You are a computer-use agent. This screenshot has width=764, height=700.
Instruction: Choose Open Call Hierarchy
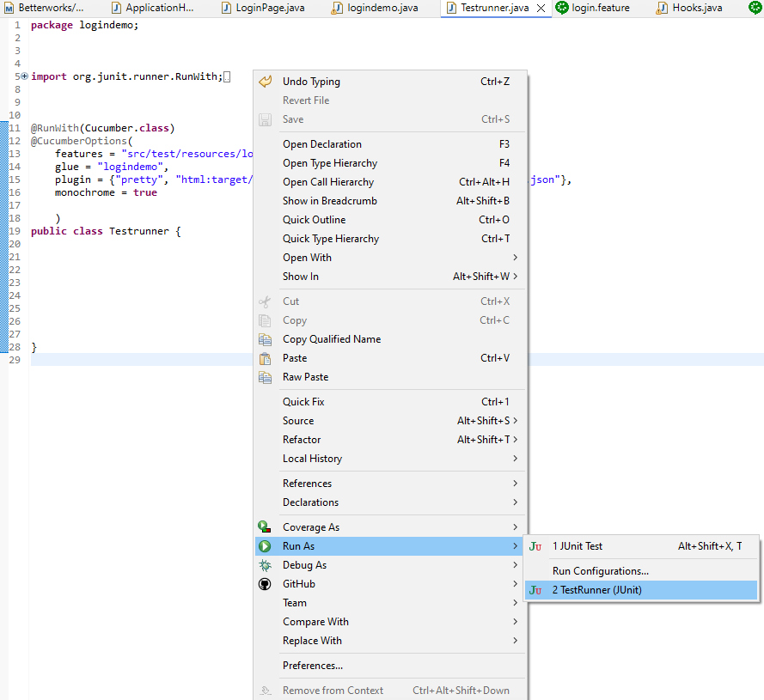click(391, 182)
